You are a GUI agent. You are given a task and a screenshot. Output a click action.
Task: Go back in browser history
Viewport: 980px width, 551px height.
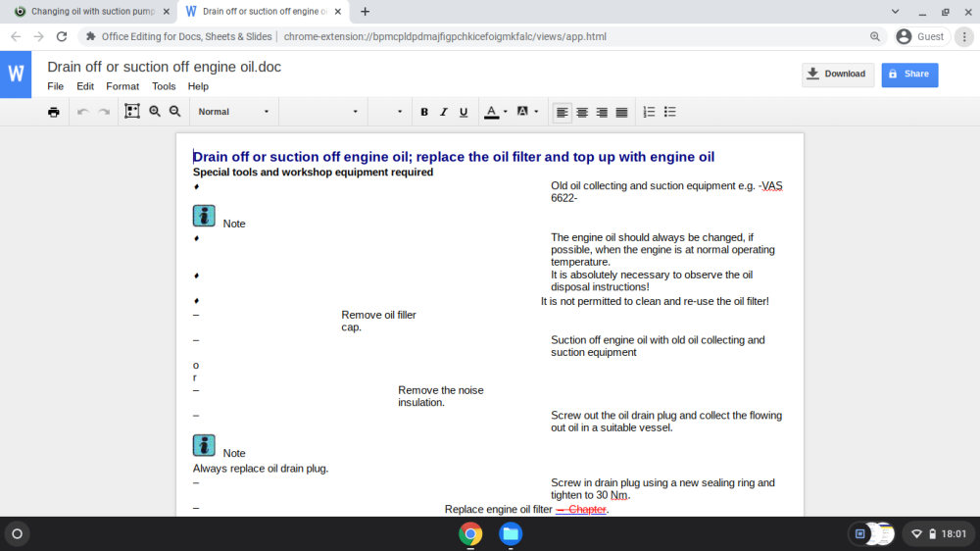point(16,36)
